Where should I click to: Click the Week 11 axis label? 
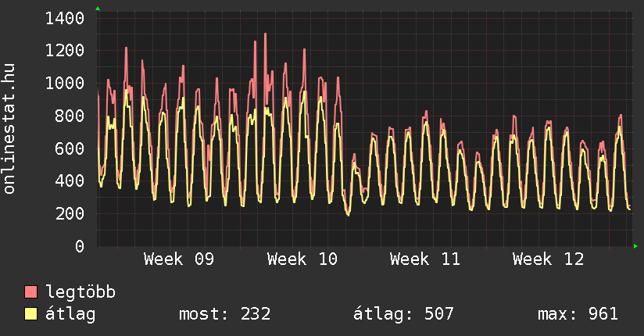tap(425, 259)
